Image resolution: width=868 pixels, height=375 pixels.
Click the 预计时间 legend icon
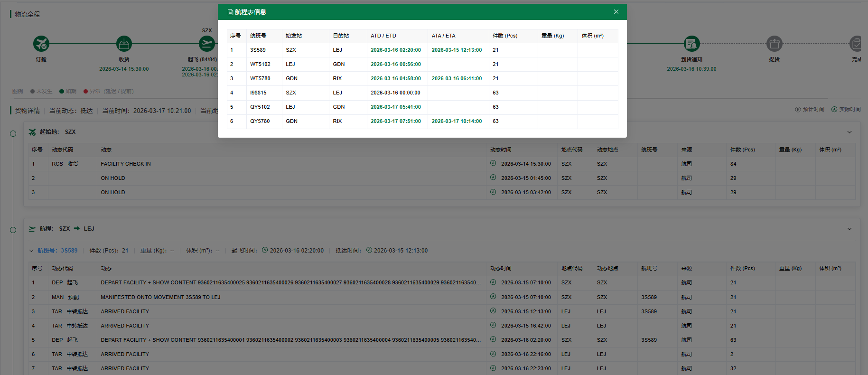click(798, 109)
